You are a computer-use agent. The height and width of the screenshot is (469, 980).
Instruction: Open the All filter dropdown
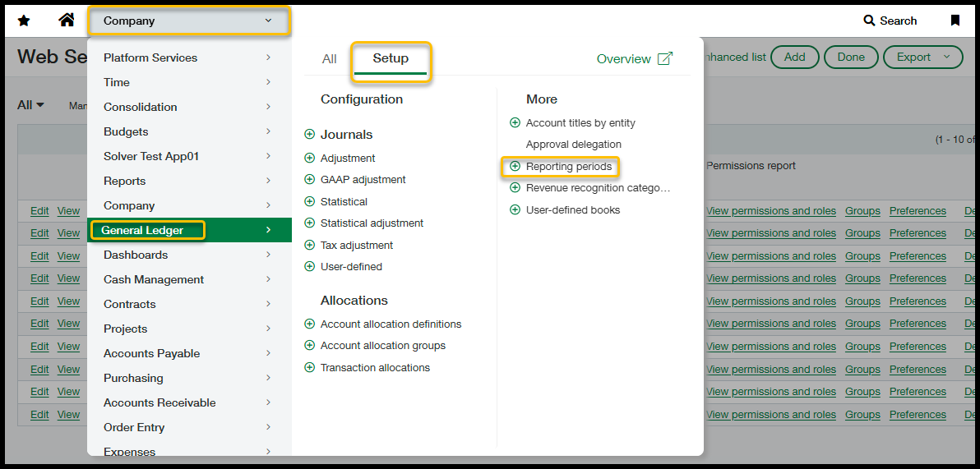click(x=31, y=105)
